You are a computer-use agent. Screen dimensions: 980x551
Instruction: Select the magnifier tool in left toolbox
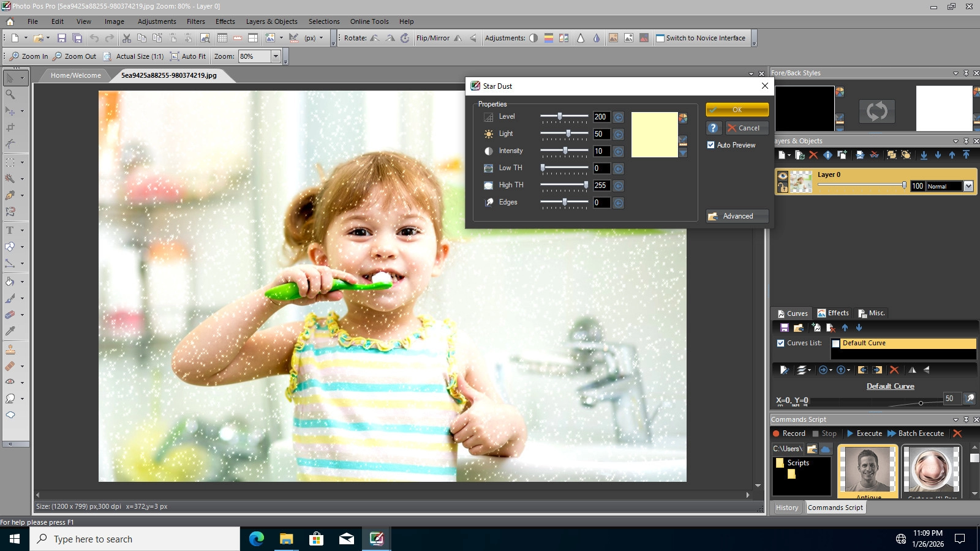point(10,94)
